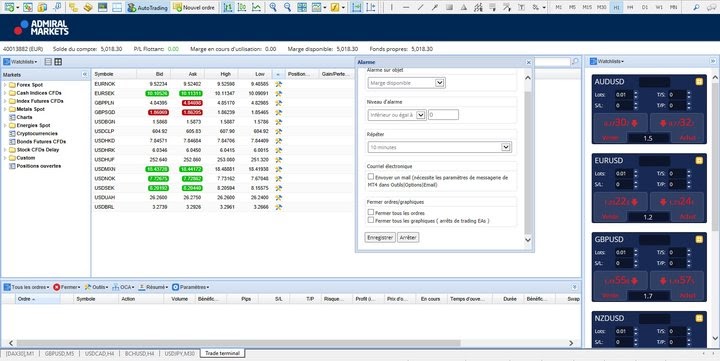720x361 pixels.
Task: Open the new chart icon
Action: click(x=9, y=7)
